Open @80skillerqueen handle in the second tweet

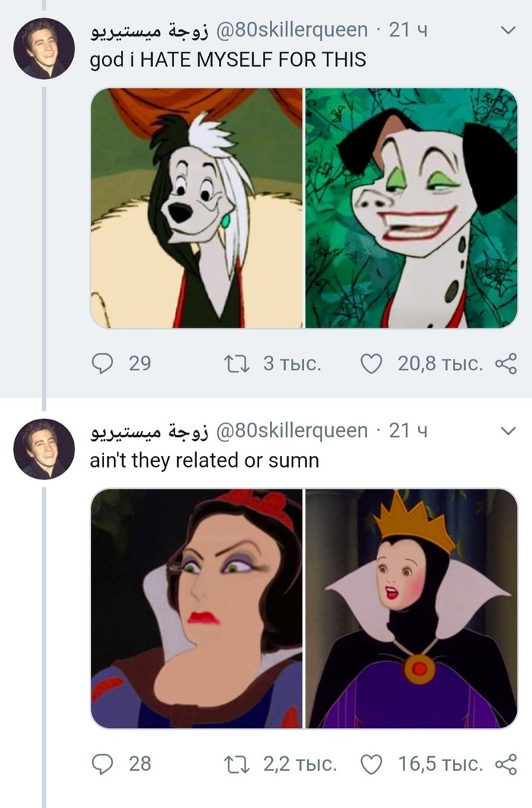pyautogui.click(x=292, y=431)
